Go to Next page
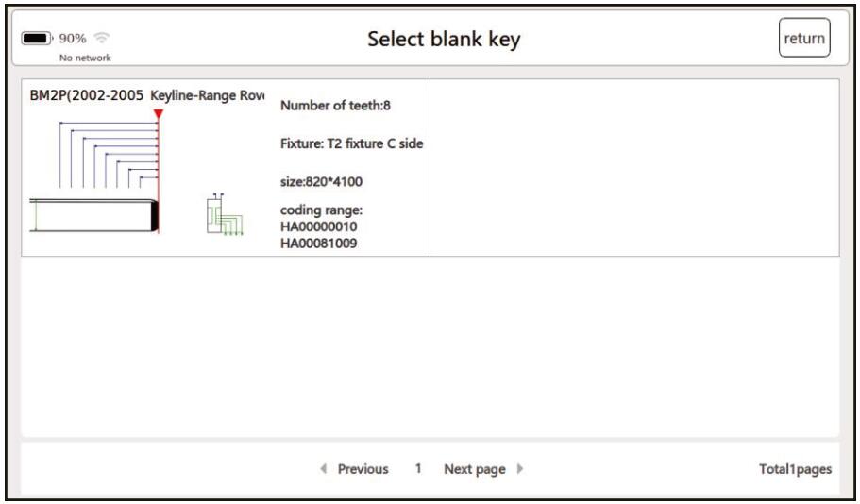This screenshot has height=504, width=860. point(475,469)
